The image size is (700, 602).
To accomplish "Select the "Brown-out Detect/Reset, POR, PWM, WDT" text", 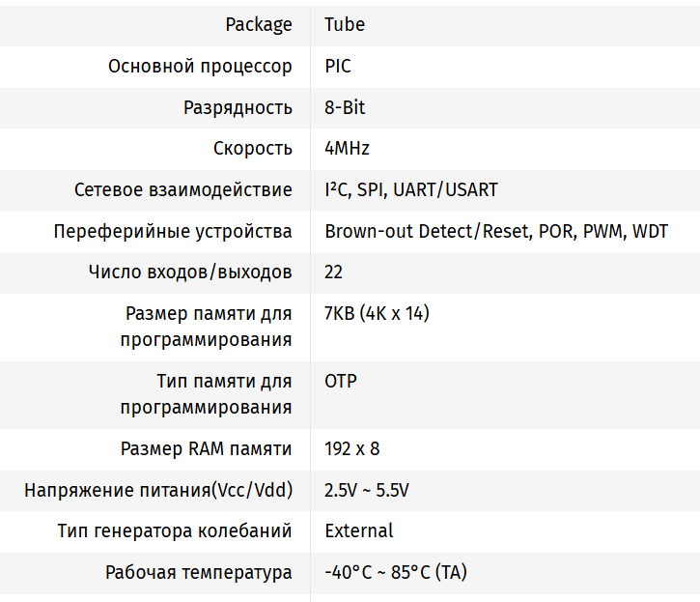I will coord(496,231).
